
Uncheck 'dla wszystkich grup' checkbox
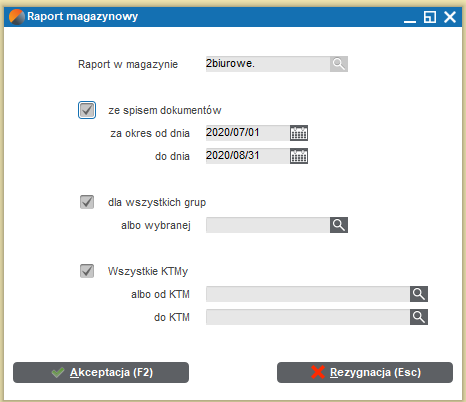(87, 202)
